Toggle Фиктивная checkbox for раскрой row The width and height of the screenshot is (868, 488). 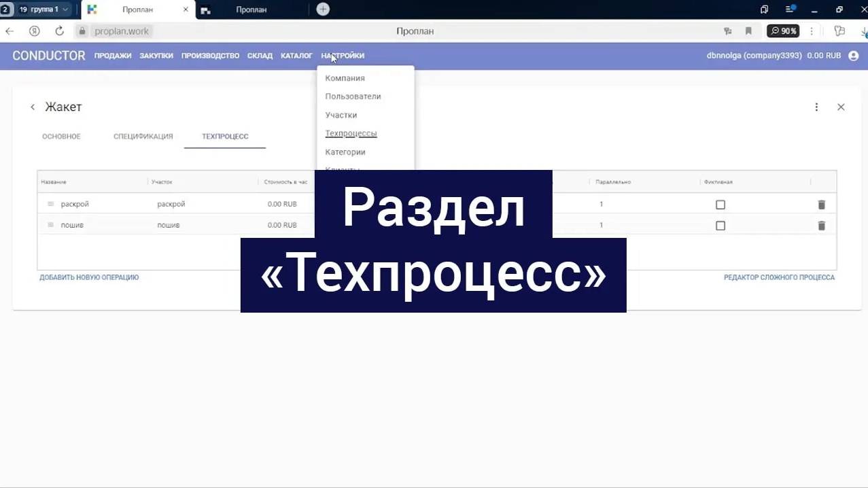(x=721, y=205)
